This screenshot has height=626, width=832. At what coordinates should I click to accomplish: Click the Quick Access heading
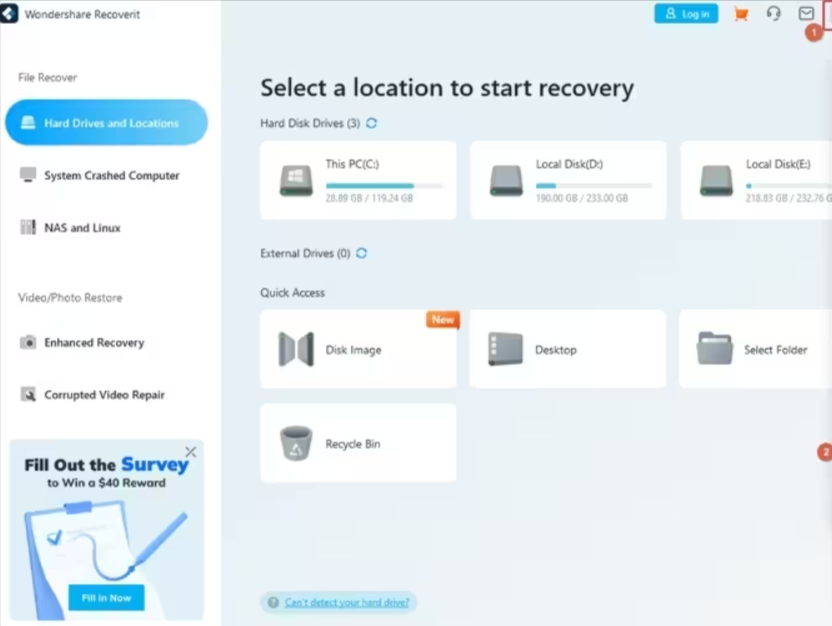pyautogui.click(x=292, y=292)
